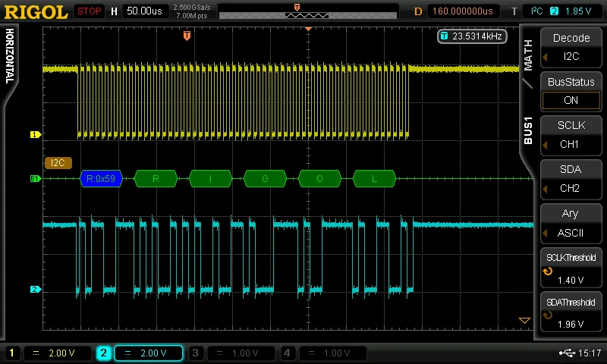Click the RIGOL logo
The image size is (607, 364).
tap(36, 12)
